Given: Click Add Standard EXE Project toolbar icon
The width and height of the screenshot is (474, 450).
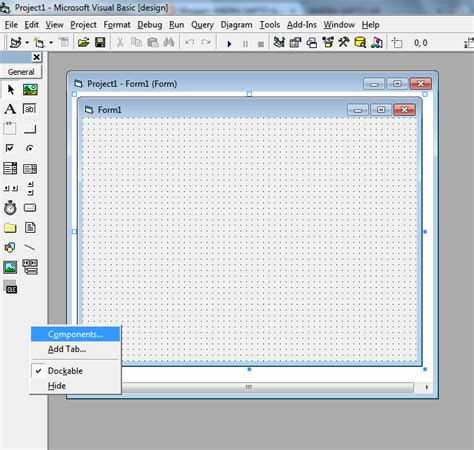Looking at the screenshot, I should click(x=15, y=43).
